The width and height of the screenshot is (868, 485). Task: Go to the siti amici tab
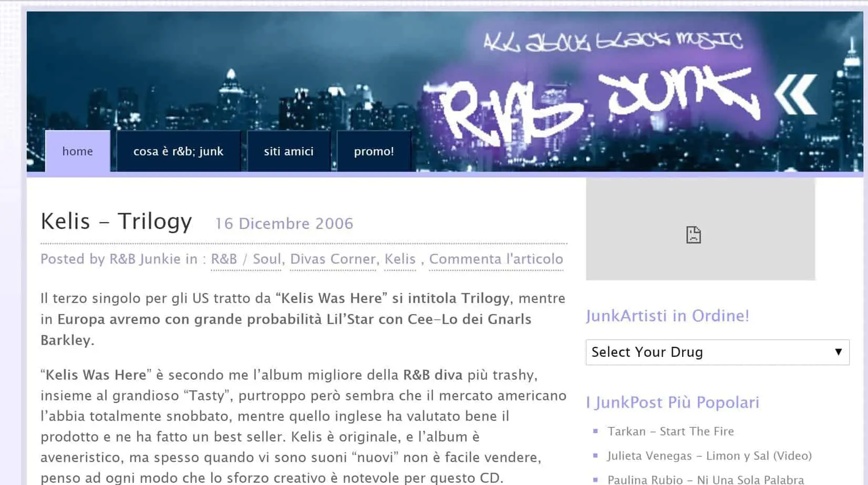click(288, 151)
